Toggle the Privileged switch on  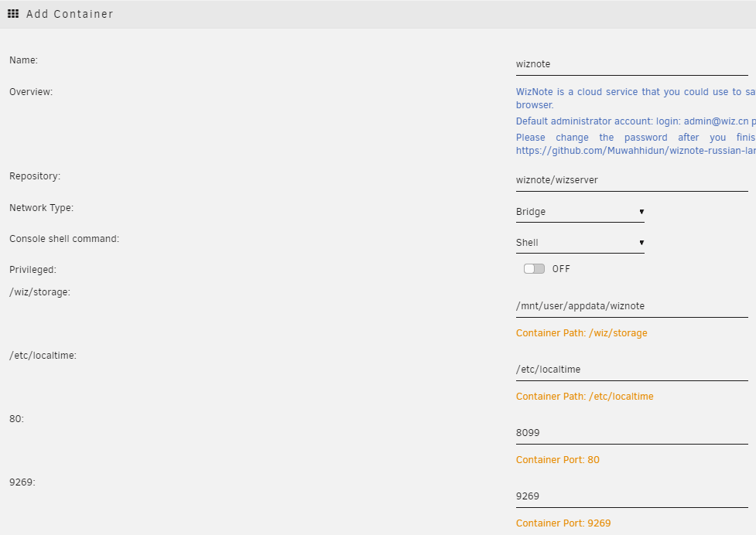(534, 269)
